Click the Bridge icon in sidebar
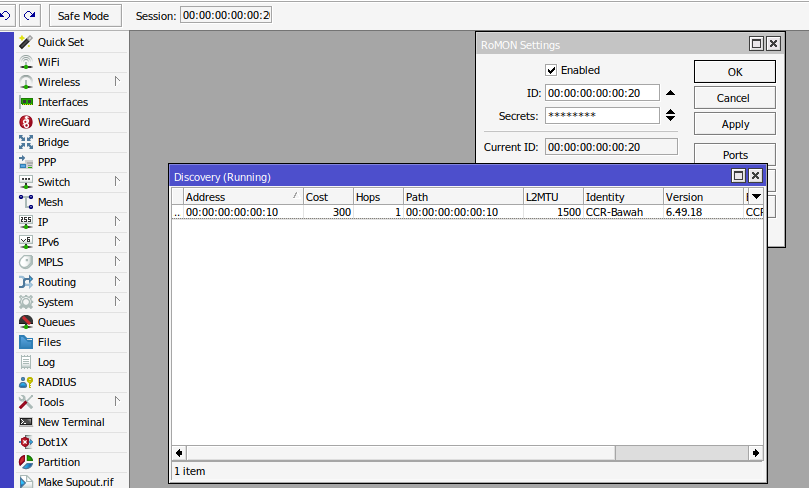The height and width of the screenshot is (488, 809). 26,142
